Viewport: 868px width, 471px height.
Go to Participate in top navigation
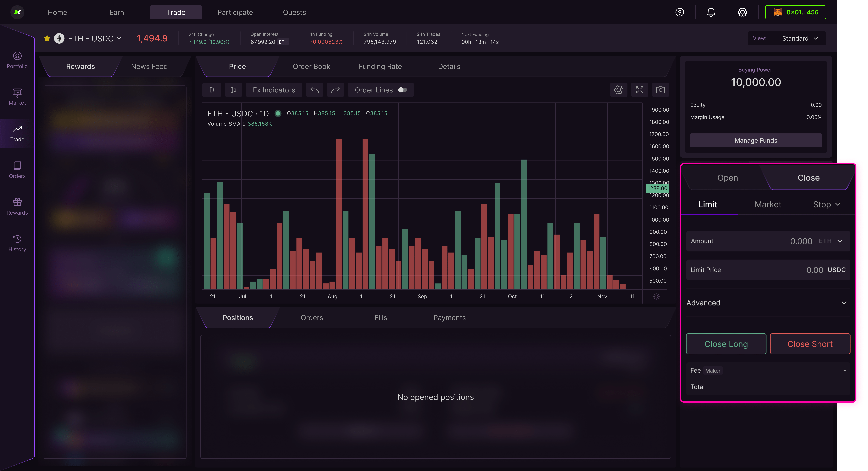coord(235,12)
